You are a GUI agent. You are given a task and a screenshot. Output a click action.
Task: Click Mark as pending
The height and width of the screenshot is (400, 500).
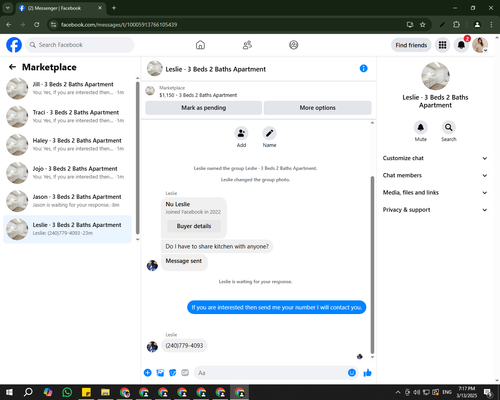click(204, 108)
